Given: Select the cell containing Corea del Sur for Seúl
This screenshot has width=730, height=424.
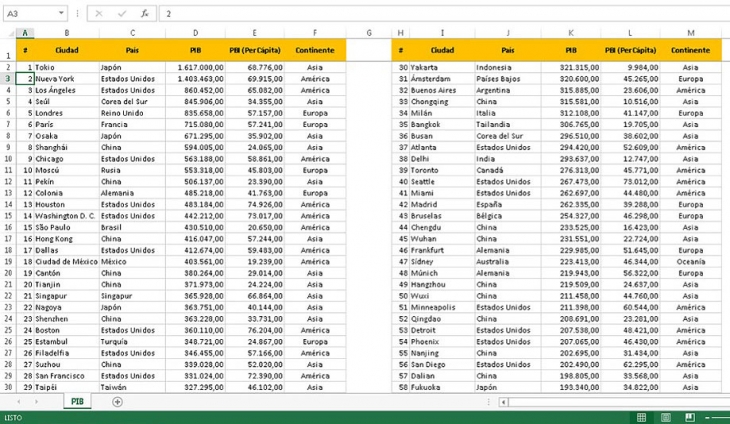Looking at the screenshot, I should pos(132,101).
